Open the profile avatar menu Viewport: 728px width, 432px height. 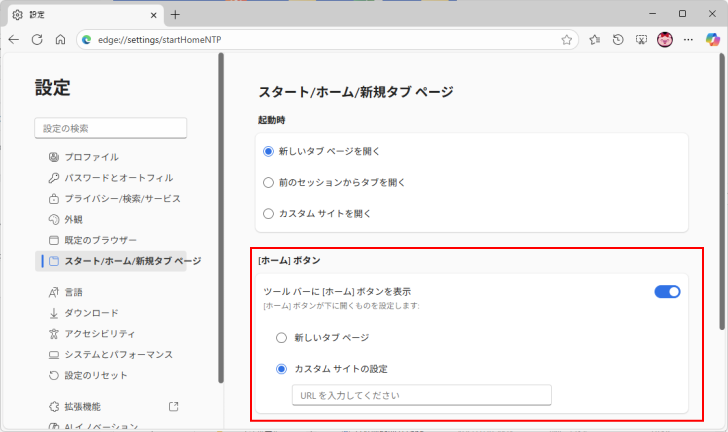click(x=665, y=40)
